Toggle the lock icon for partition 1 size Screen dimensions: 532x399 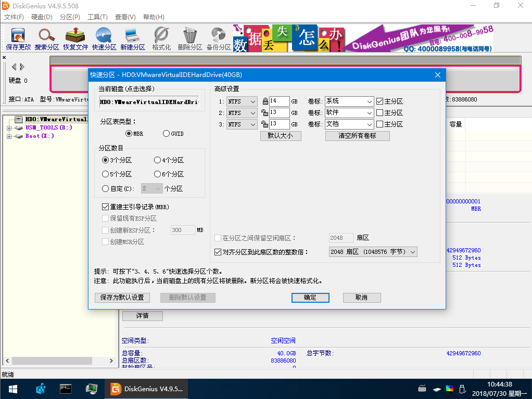click(x=265, y=101)
